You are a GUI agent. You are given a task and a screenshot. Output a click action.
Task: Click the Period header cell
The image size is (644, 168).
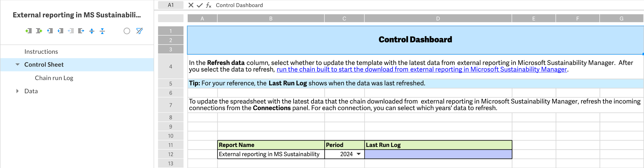pyautogui.click(x=344, y=145)
